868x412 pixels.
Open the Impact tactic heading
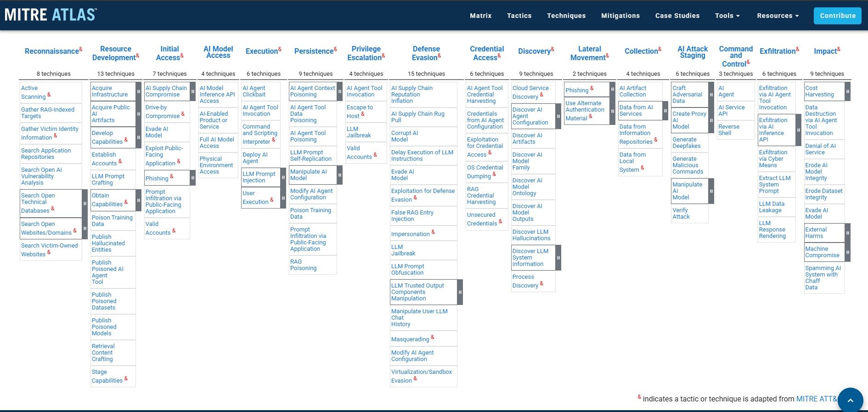(826, 51)
